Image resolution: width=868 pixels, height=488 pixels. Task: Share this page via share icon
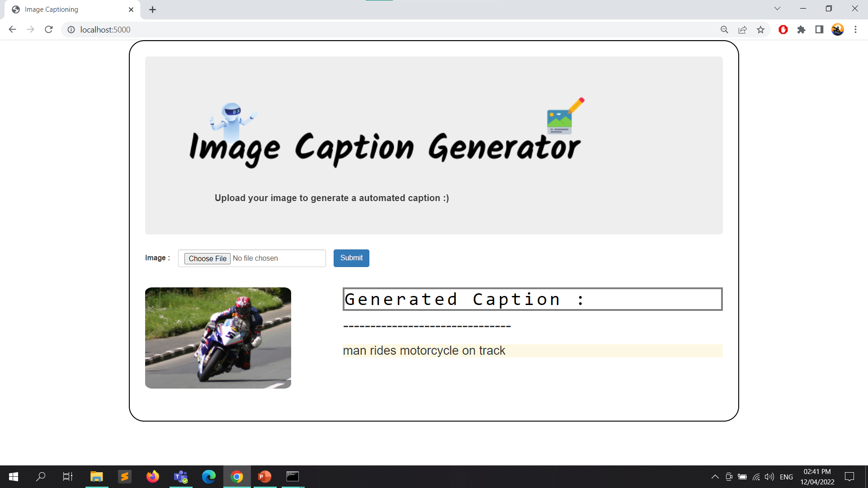coord(742,30)
